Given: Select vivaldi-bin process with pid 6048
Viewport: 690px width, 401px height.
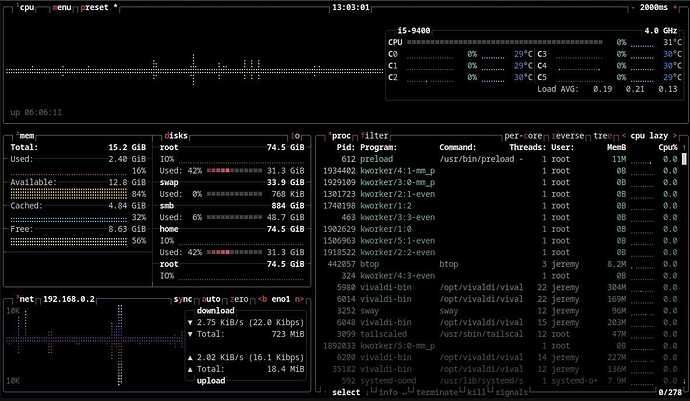Looking at the screenshot, I should pyautogui.click(x=500, y=322).
